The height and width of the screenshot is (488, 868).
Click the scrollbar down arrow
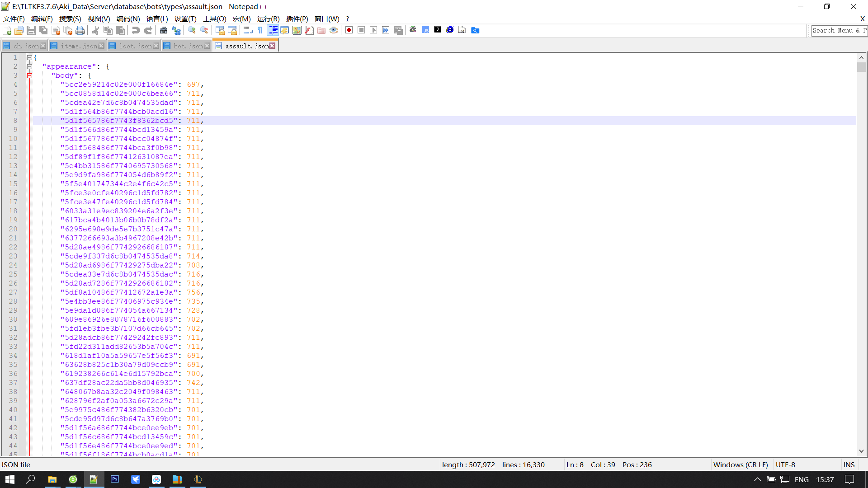tap(861, 451)
